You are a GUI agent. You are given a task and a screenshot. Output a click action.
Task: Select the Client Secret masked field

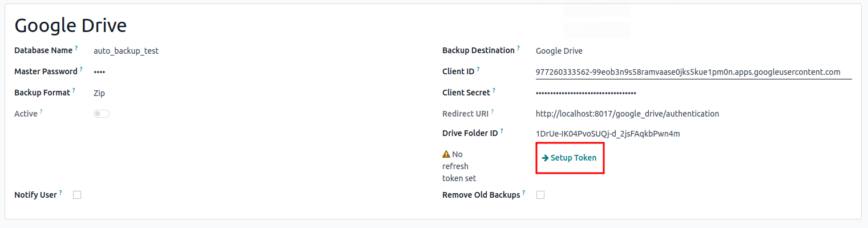pyautogui.click(x=694, y=93)
